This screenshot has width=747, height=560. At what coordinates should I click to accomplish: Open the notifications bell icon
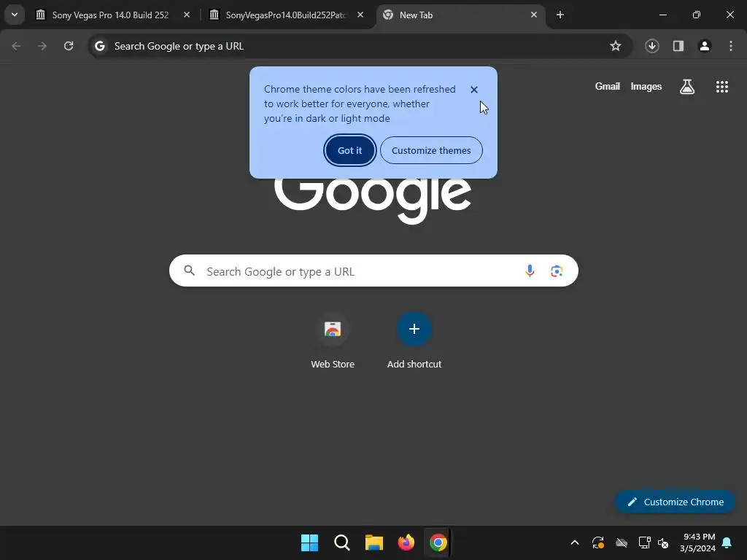[727, 542]
